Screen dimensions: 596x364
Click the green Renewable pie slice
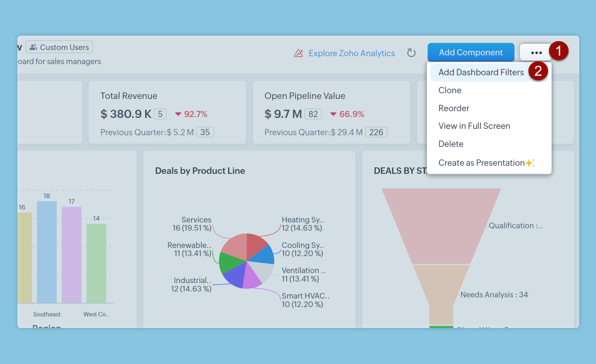tap(229, 262)
